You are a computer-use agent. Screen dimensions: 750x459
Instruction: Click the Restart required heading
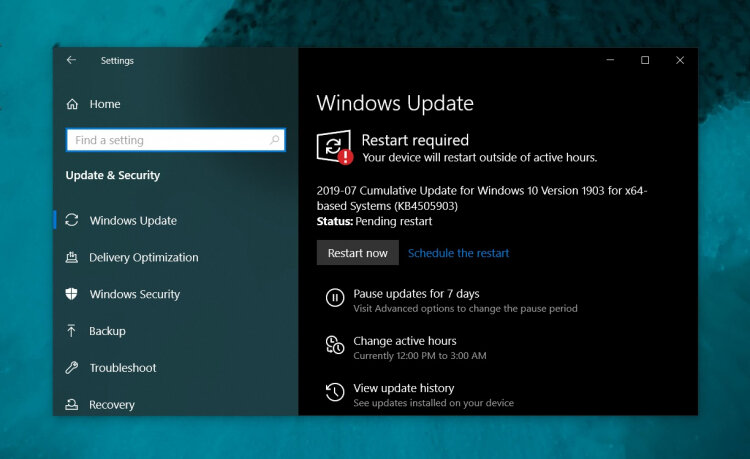pyautogui.click(x=415, y=140)
